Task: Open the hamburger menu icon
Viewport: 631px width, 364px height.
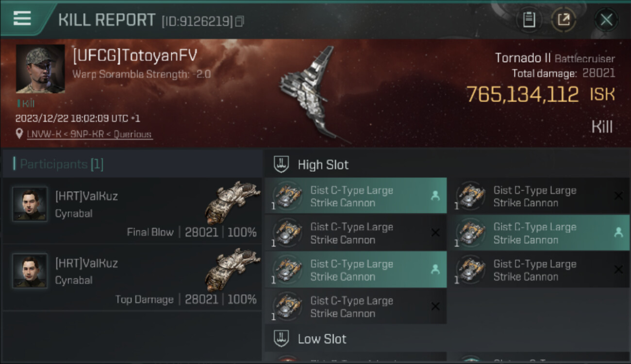Action: [22, 18]
